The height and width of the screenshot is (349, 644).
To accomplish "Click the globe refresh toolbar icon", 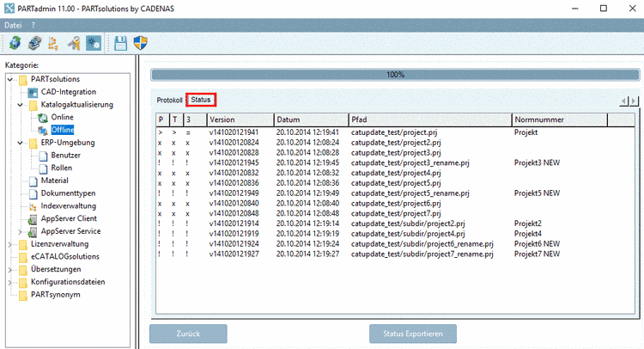I will (x=15, y=43).
